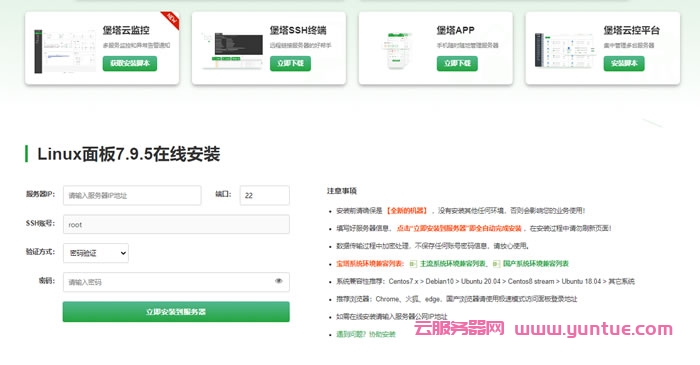Click the NEW ribbon on 堡塔云监控 card
Image resolution: width=700 pixels, height=365 pixels.
(170, 20)
